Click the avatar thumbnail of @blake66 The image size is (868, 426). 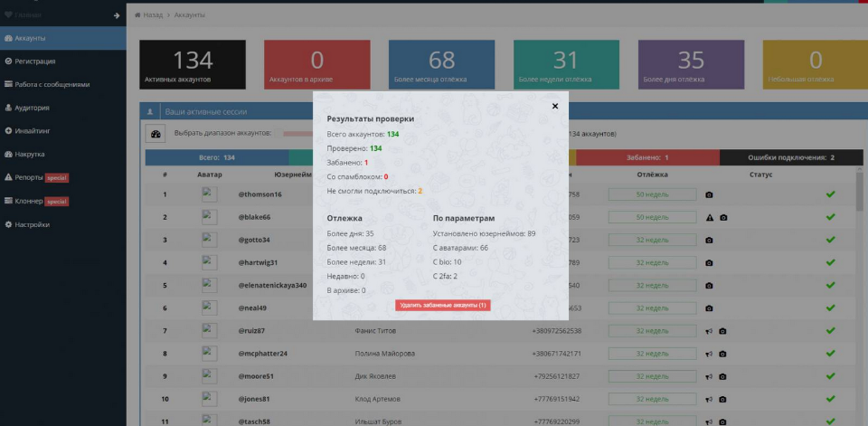(x=210, y=217)
